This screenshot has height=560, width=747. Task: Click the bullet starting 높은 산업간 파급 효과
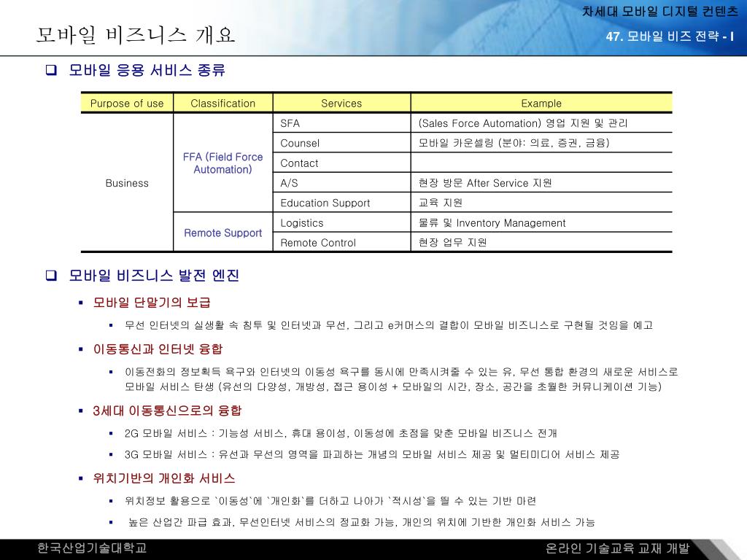(x=362, y=522)
